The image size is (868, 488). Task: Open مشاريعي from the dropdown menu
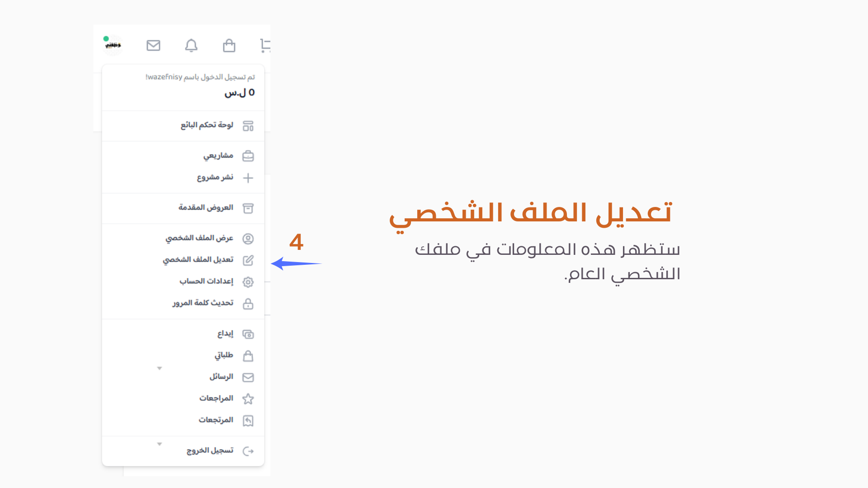point(218,156)
